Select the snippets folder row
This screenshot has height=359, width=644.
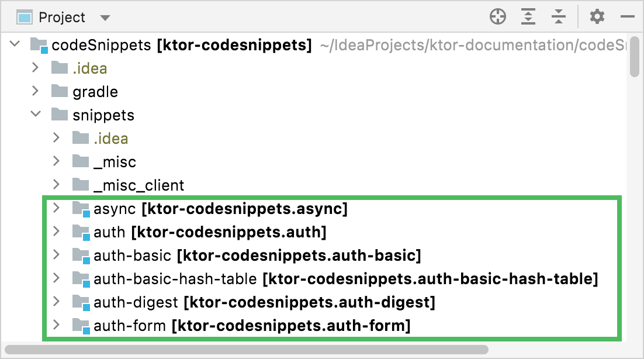pos(314,115)
